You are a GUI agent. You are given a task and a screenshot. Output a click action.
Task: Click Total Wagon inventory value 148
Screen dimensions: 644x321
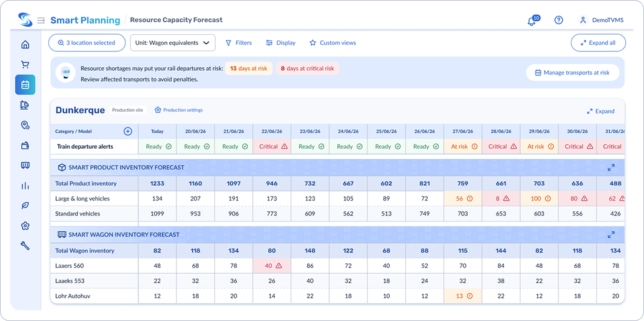tap(310, 251)
